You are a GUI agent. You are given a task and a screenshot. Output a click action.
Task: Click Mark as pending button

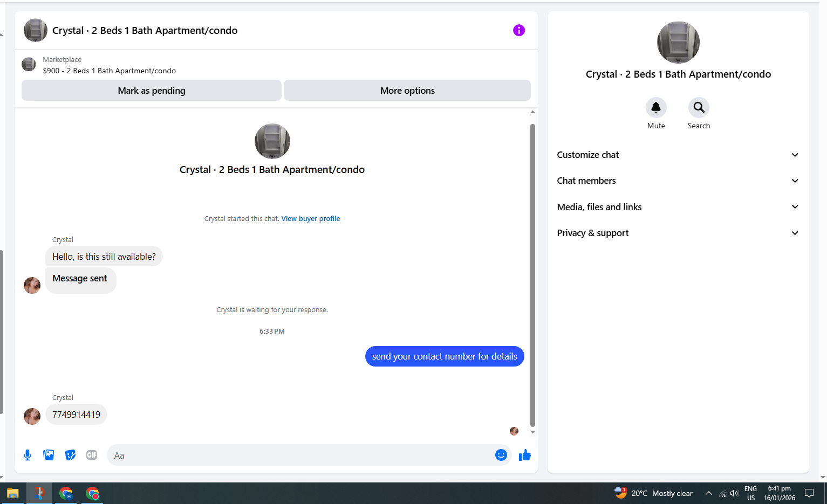pyautogui.click(x=152, y=91)
